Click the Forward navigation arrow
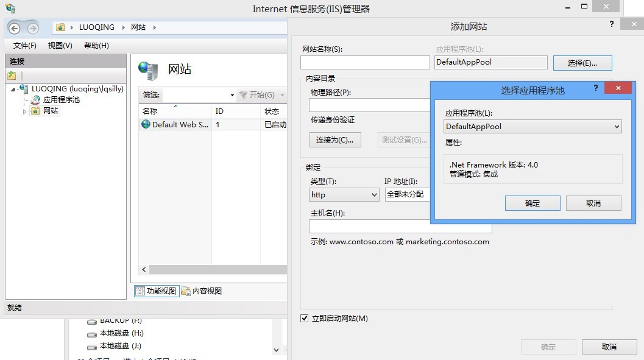Image resolution: width=644 pixels, height=360 pixels. point(33,28)
